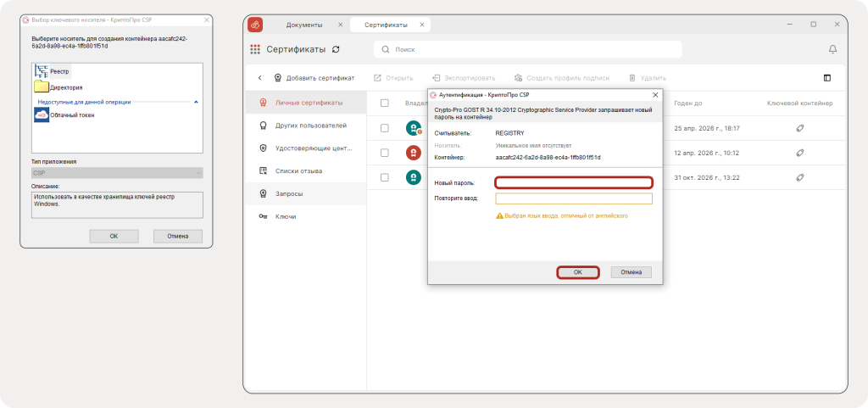868x408 pixels.
Task: Open Списки отзыва section
Action: click(x=306, y=171)
